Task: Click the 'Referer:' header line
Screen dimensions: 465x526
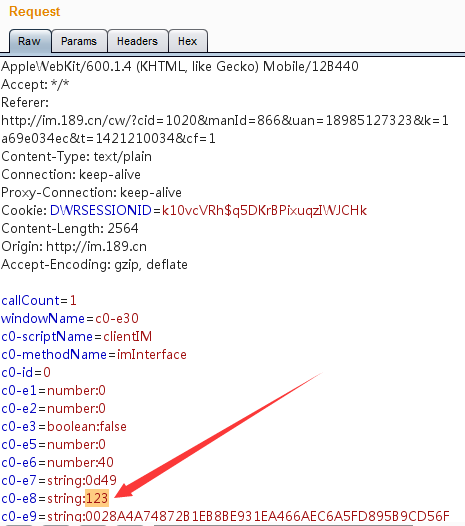Action: pos(25,102)
